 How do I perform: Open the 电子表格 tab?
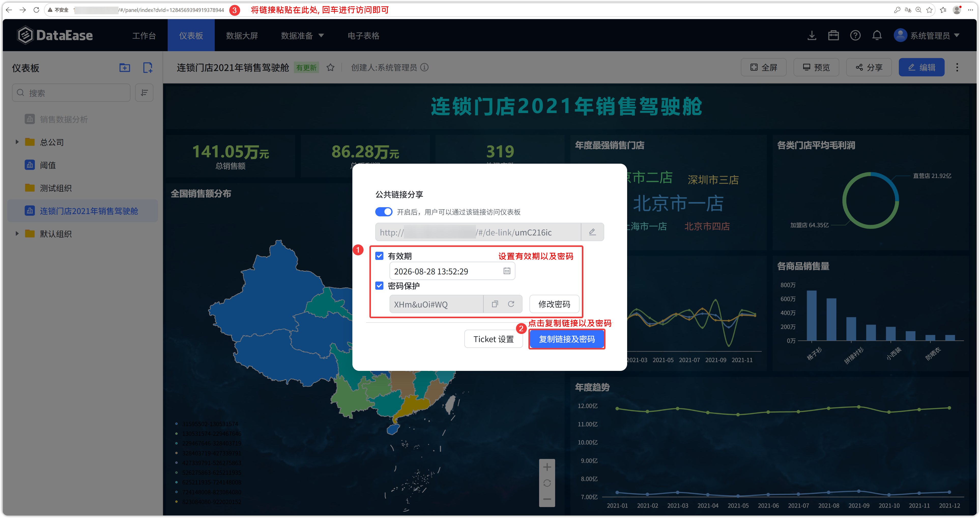tap(363, 35)
